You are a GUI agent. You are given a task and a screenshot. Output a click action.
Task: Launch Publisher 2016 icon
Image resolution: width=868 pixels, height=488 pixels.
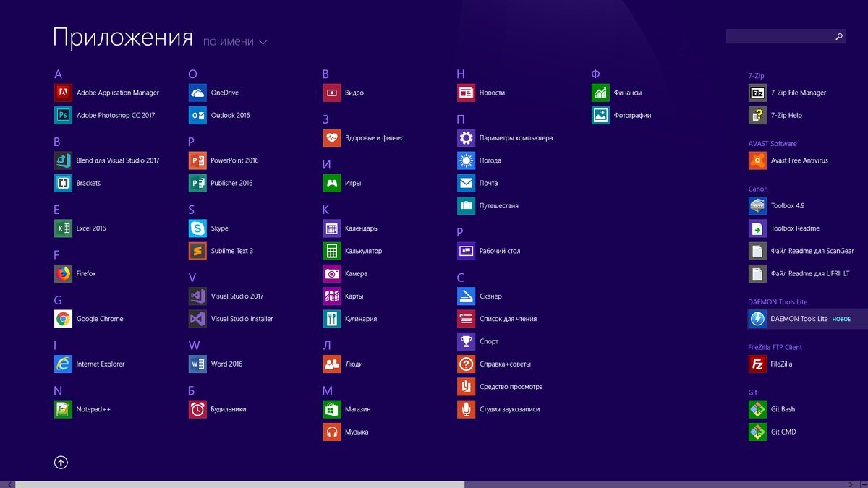(198, 183)
